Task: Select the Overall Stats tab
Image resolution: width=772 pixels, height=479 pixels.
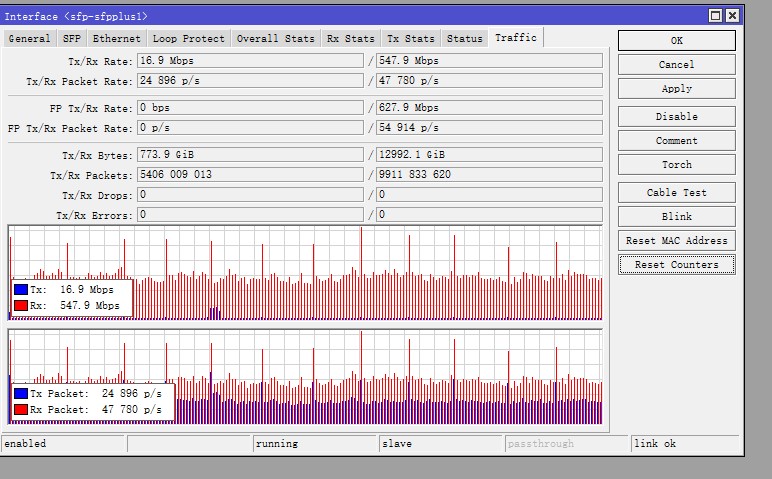Action: (275, 38)
